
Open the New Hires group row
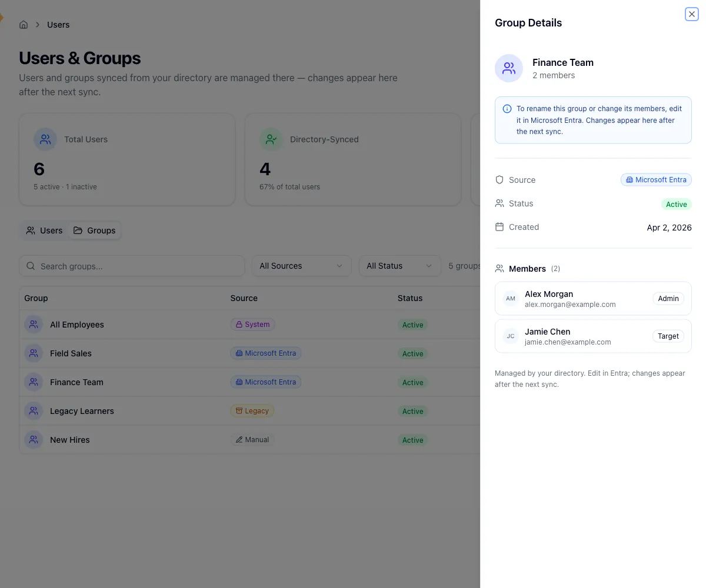coord(249,440)
